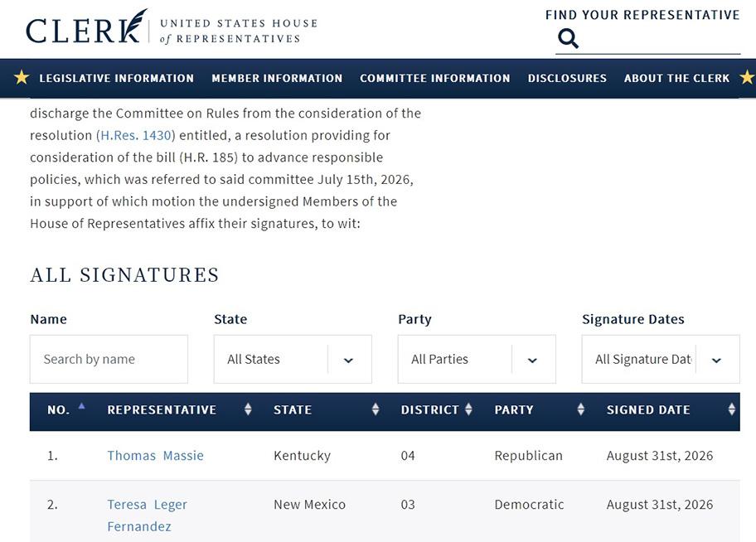
Task: Sort by Representative column arrows
Action: (x=248, y=409)
